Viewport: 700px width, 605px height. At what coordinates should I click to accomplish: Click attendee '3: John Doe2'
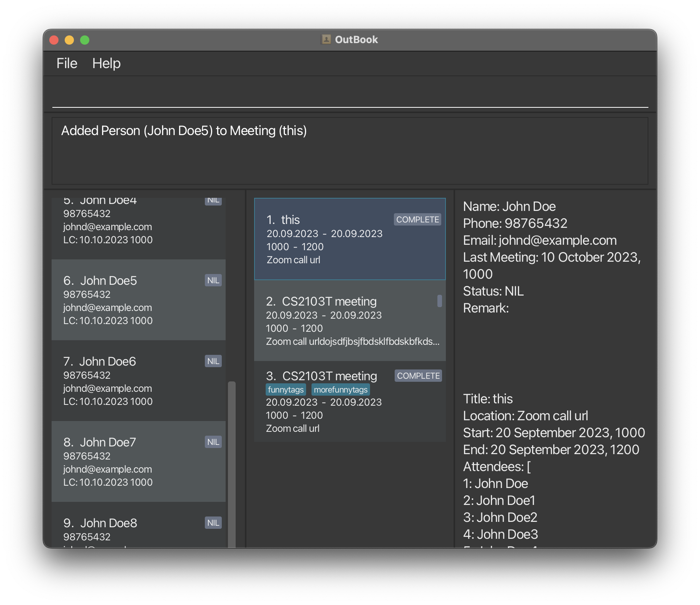pos(500,518)
